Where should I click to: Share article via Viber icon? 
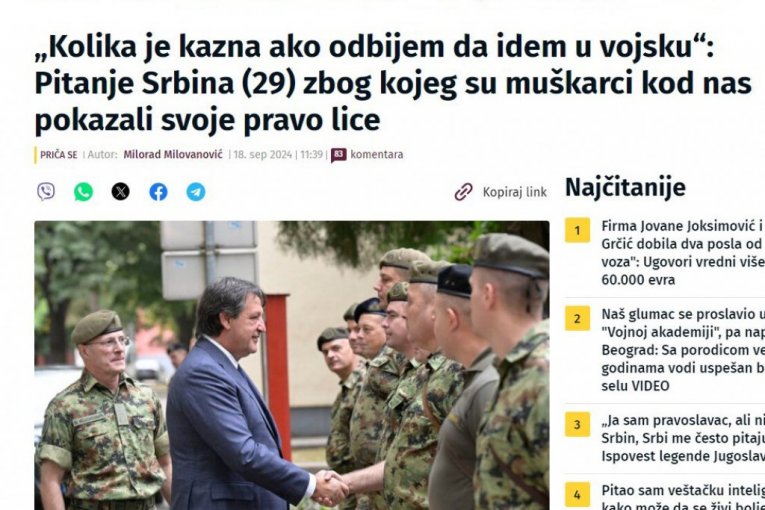46,192
